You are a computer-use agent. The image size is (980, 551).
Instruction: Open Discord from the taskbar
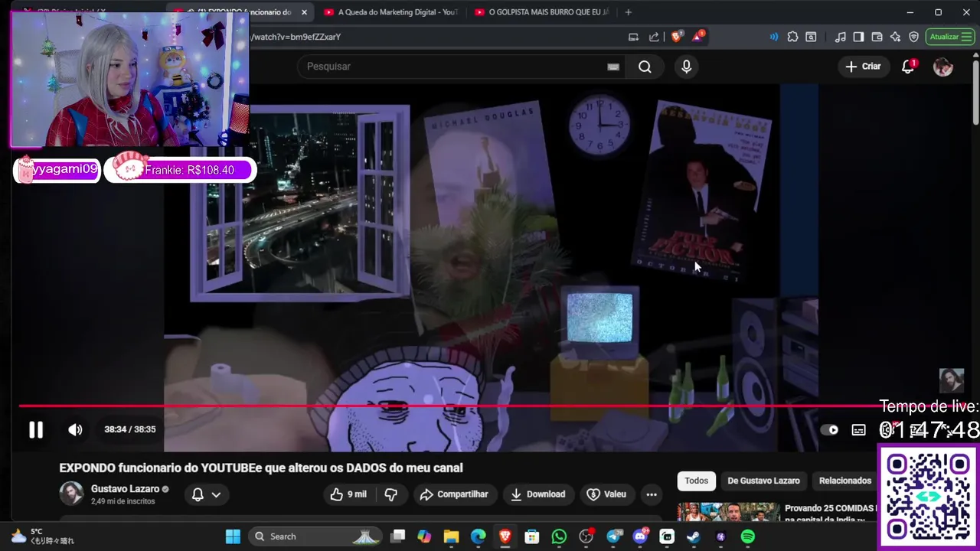[641, 536]
